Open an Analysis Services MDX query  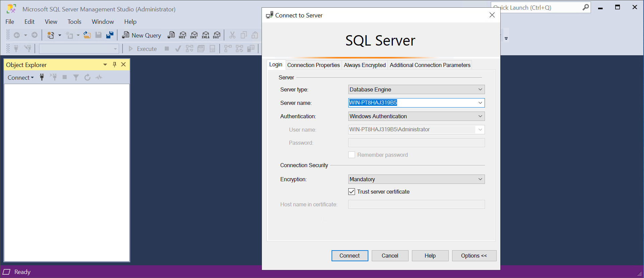(x=183, y=35)
